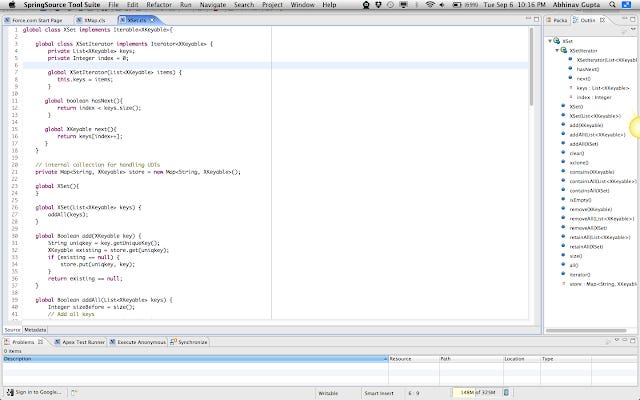Click Outline horizontal scrollbar thumb
This screenshot has width=640, height=400.
point(586,330)
